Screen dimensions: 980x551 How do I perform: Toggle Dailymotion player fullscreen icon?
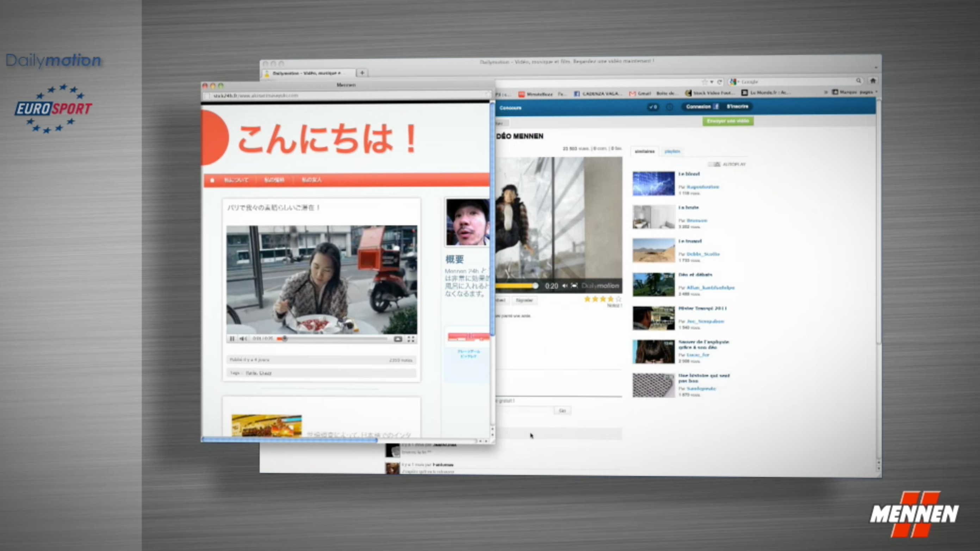coord(575,285)
